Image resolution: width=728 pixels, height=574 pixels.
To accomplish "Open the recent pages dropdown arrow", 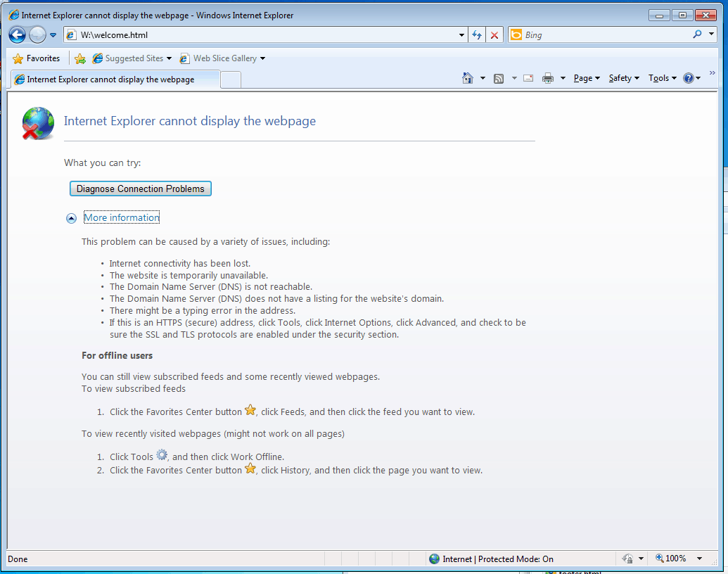I will (x=53, y=35).
